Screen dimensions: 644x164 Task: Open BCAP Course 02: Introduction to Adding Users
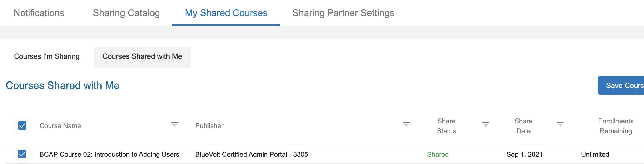(109, 154)
